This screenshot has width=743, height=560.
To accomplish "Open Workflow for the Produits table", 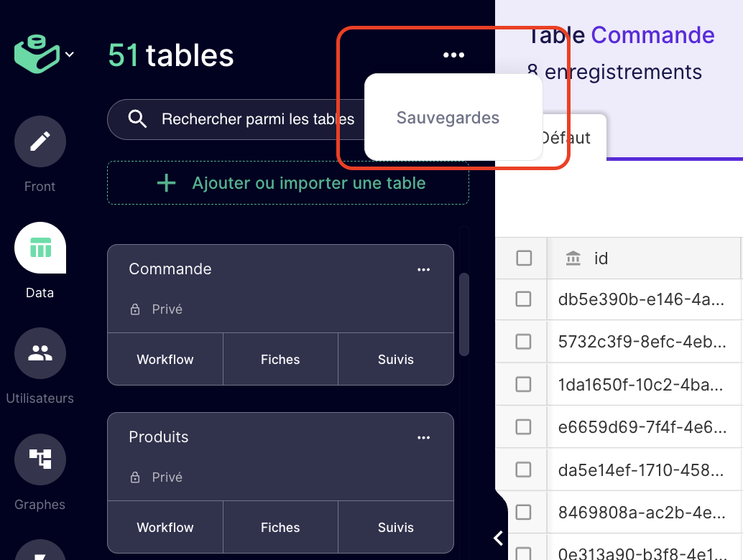I will 165,528.
